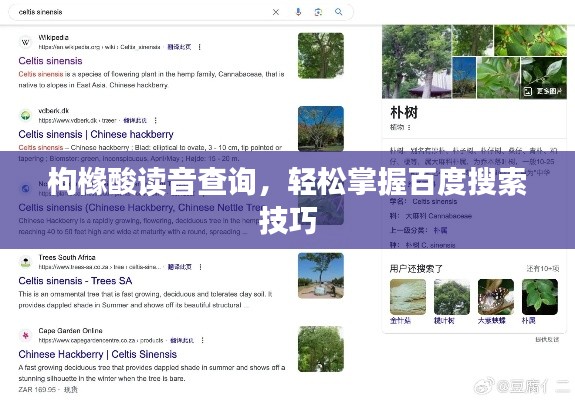Select the 朴树 knowledge panel title
The image size is (575, 400).
pyautogui.click(x=404, y=112)
